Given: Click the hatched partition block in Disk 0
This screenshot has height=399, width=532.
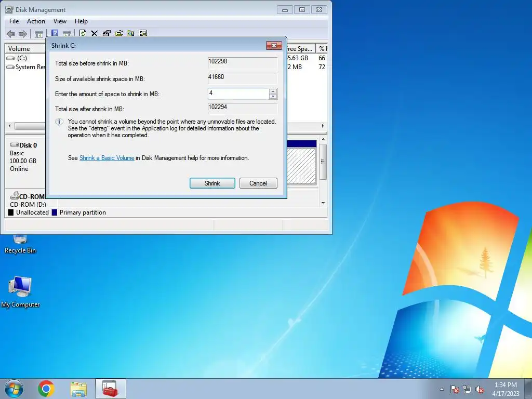Looking at the screenshot, I should point(302,166).
